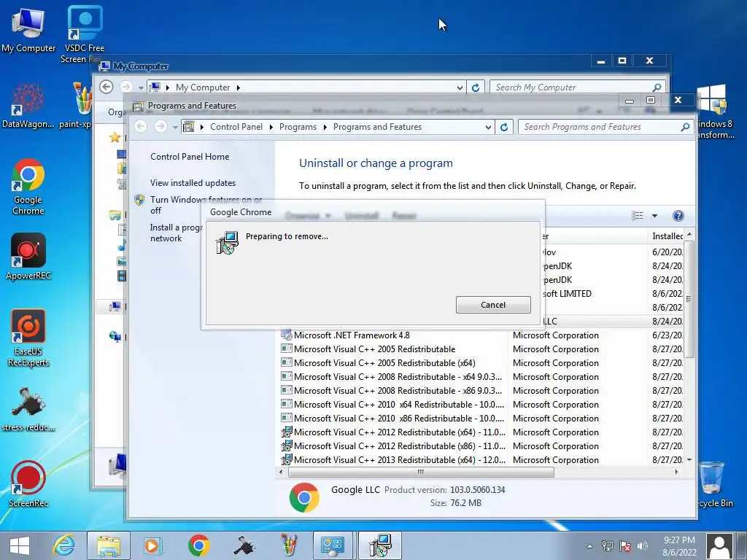Go back in My Computer window

pyautogui.click(x=107, y=87)
